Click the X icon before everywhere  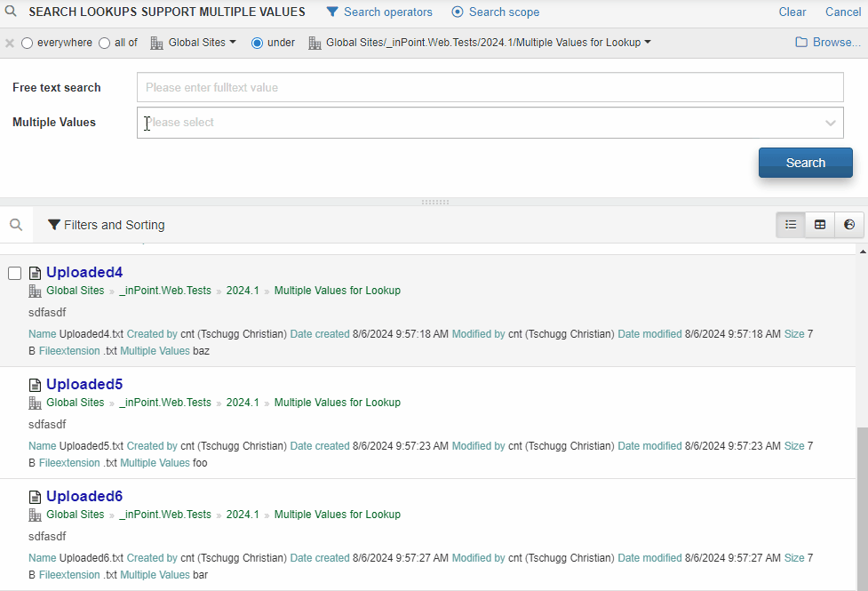(10, 43)
